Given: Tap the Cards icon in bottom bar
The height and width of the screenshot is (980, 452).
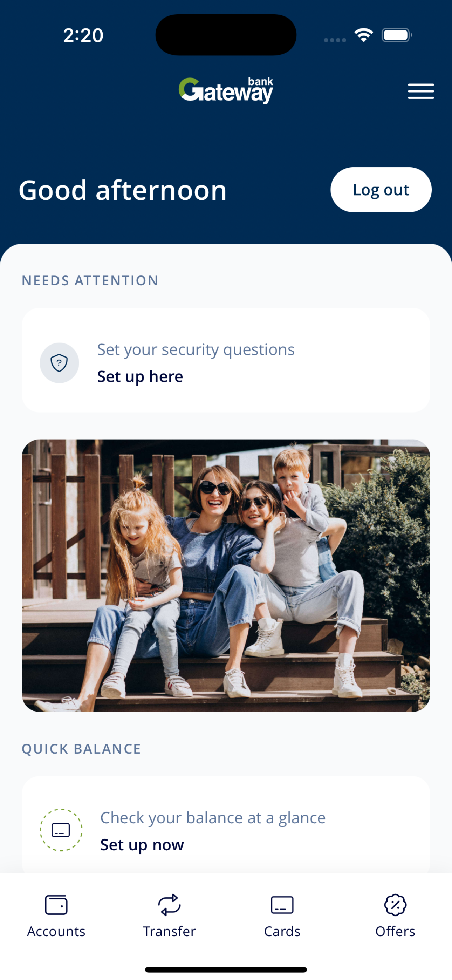Looking at the screenshot, I should (282, 905).
